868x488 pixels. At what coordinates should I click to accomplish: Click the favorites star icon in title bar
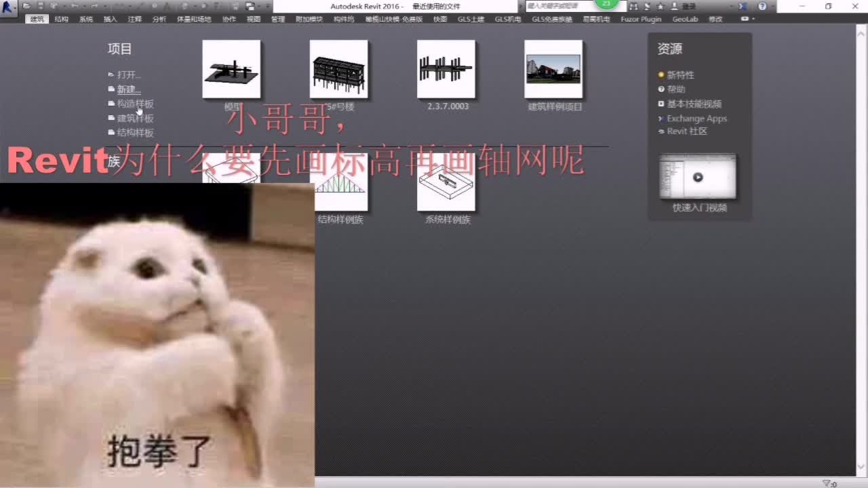tap(660, 6)
